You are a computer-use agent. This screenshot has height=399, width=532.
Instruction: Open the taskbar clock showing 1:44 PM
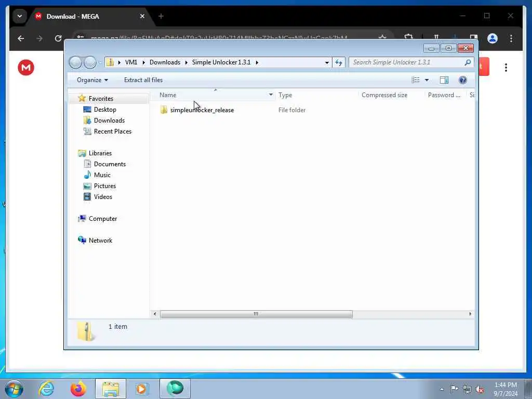(x=506, y=389)
